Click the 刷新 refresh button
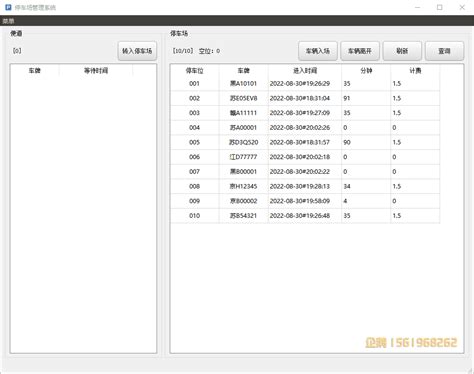The image size is (474, 374). click(x=402, y=51)
